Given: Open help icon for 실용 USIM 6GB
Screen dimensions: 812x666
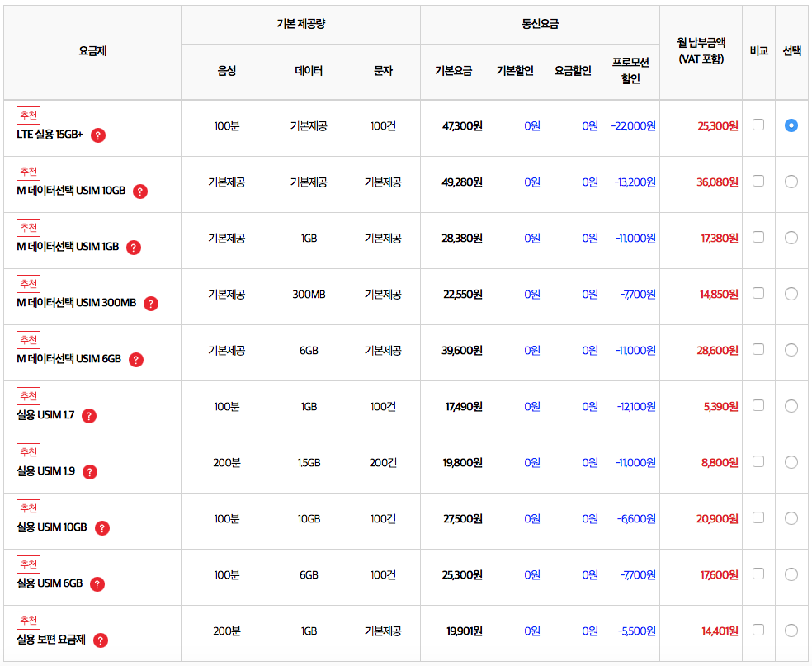Looking at the screenshot, I should (x=97, y=584).
